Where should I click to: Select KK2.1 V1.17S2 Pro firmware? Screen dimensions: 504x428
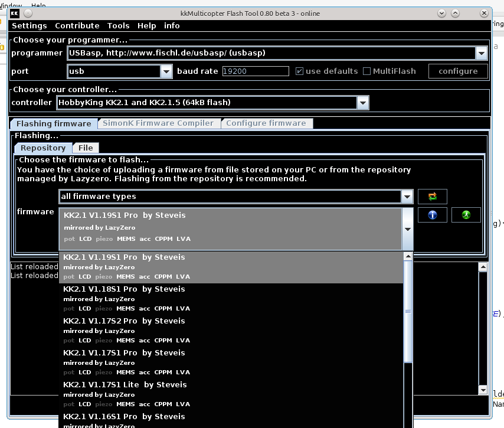[x=231, y=331]
